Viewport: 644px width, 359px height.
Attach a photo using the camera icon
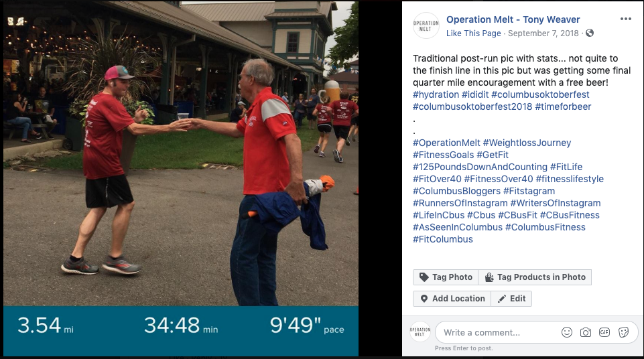586,332
